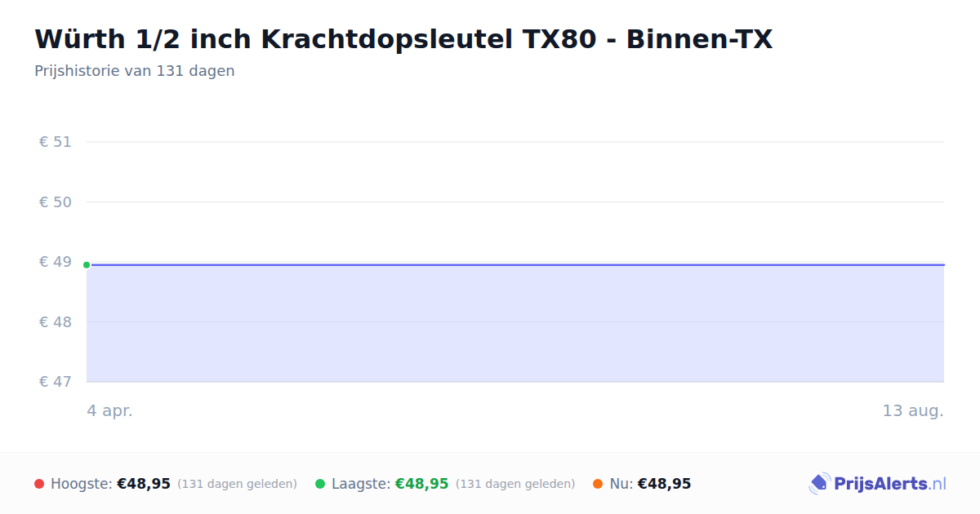
Task: Open the PrijsAlerts.nl link
Action: click(x=890, y=484)
